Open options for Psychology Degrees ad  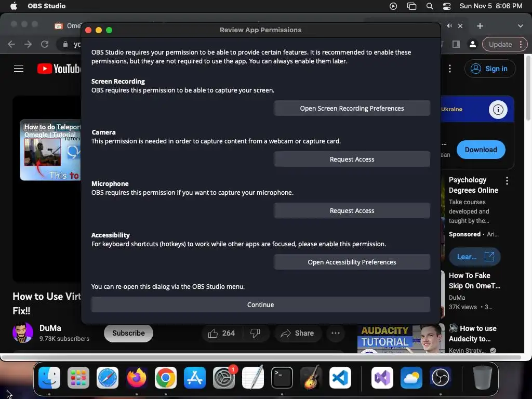[x=507, y=181]
